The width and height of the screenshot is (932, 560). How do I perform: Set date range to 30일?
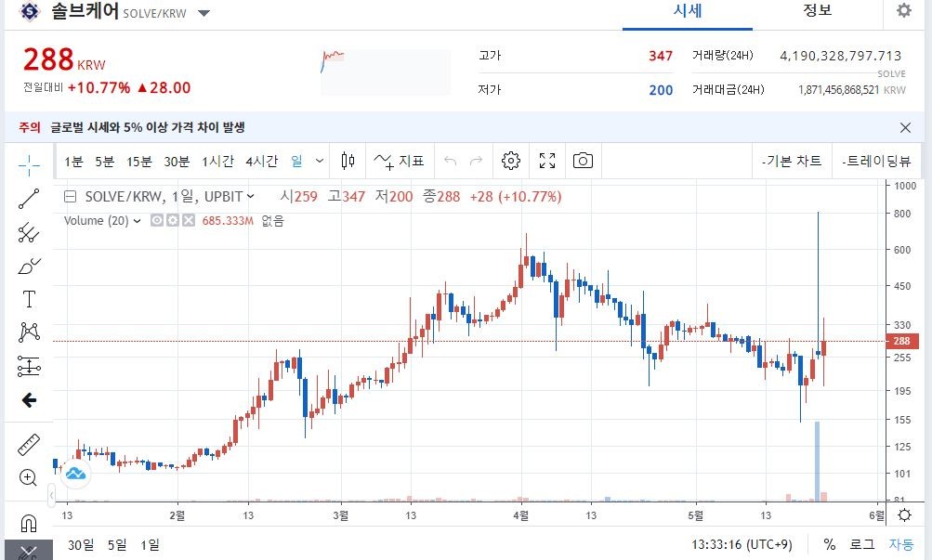point(81,544)
